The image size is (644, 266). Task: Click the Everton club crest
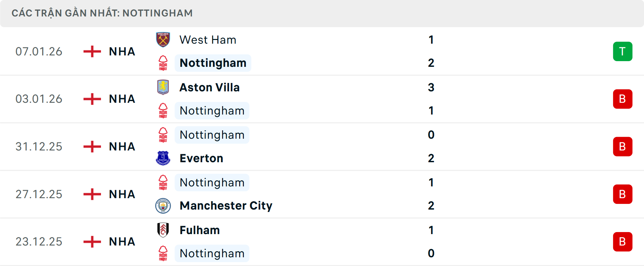coord(163,158)
